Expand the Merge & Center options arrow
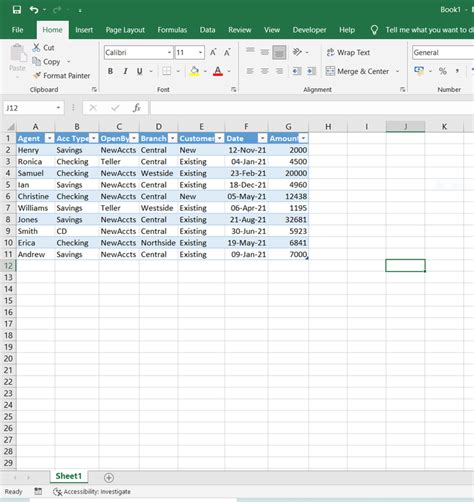The image size is (474, 502). pyautogui.click(x=397, y=71)
